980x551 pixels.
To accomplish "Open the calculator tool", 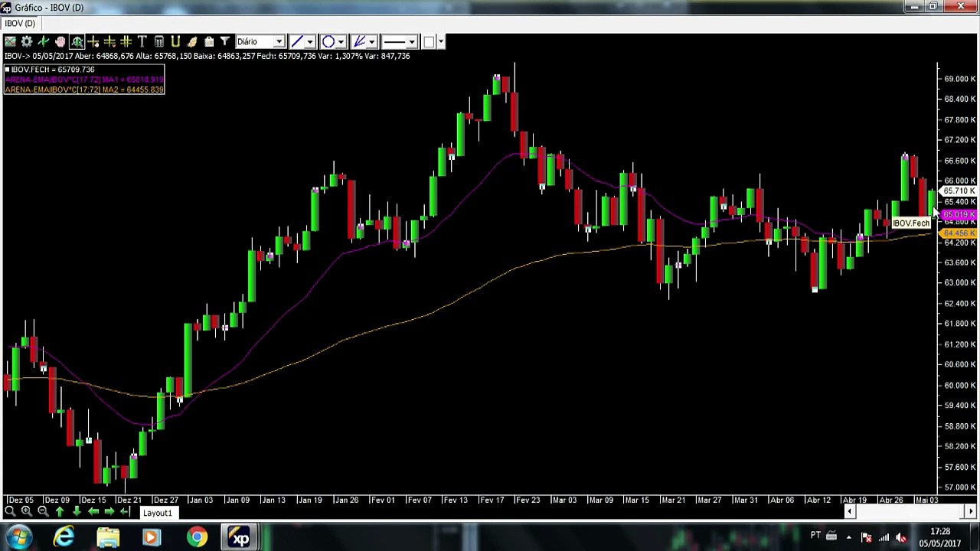I will coord(158,41).
